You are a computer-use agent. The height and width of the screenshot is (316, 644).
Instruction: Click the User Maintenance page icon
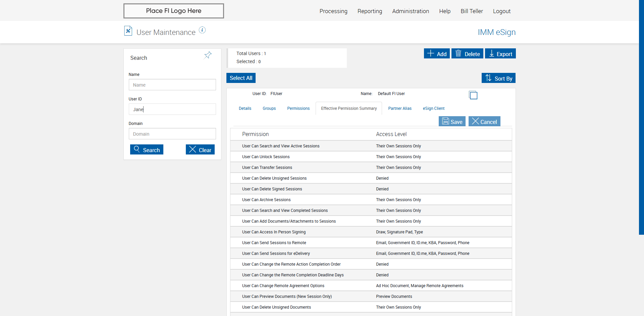128,31
